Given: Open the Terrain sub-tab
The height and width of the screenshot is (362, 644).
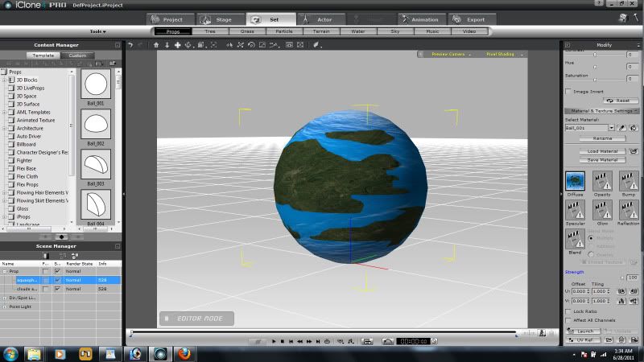Looking at the screenshot, I should pyautogui.click(x=320, y=31).
